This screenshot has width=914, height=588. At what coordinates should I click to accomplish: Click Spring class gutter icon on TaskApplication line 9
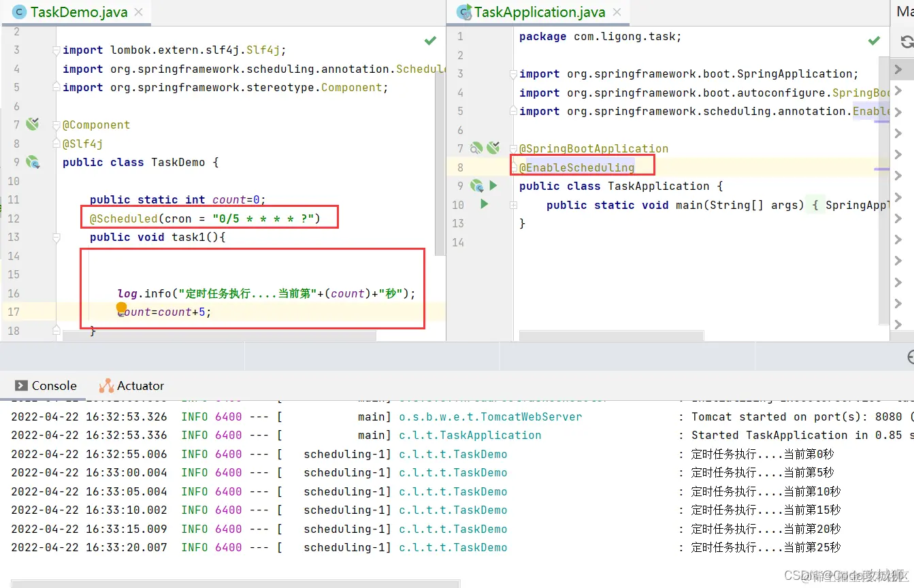[x=476, y=185]
